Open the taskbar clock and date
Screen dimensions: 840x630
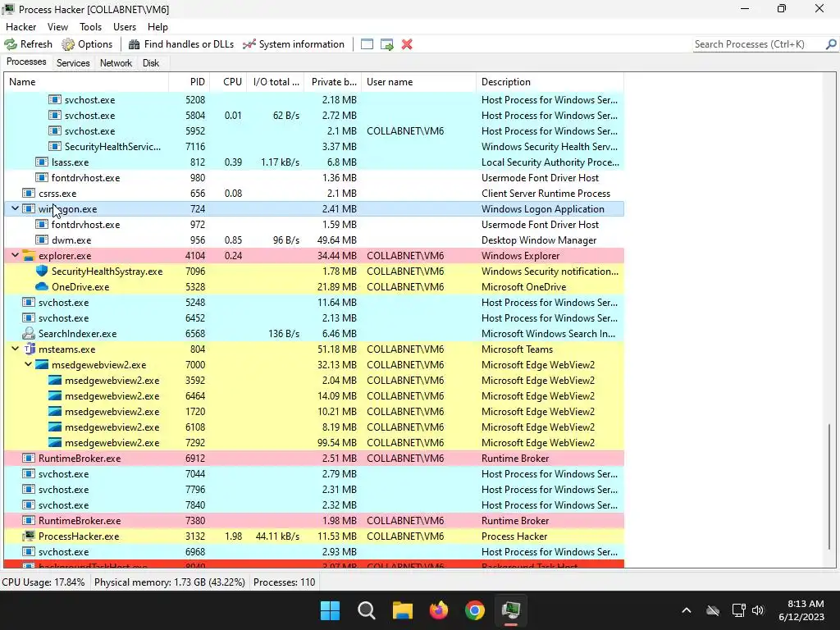[801, 610]
